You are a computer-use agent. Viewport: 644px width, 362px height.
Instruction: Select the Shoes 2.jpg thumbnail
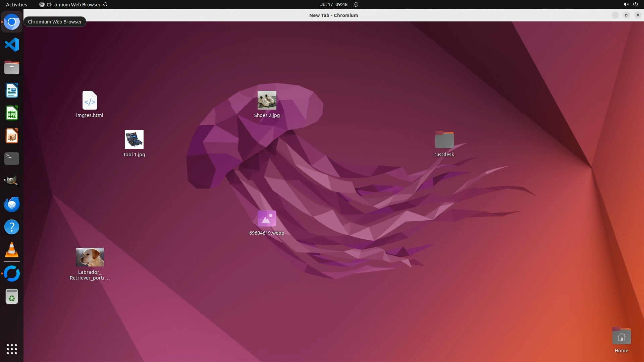tap(267, 100)
